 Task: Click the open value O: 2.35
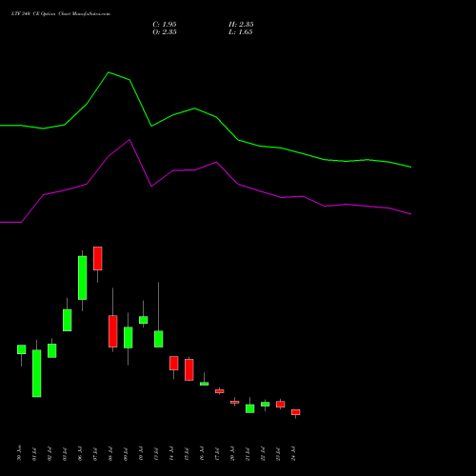(165, 32)
